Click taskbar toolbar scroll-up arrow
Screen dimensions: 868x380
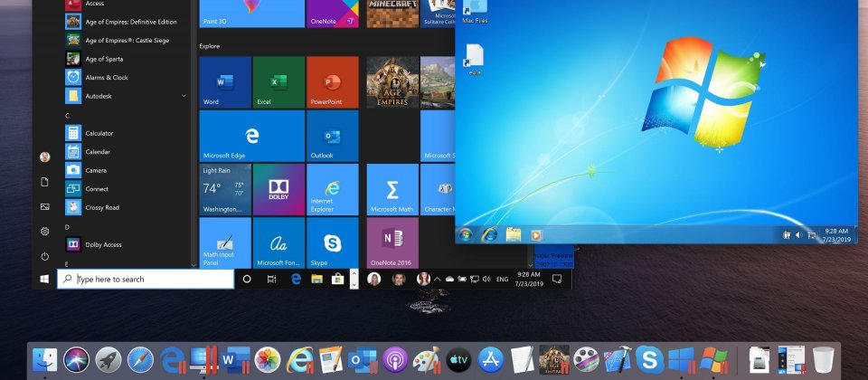[x=354, y=274]
